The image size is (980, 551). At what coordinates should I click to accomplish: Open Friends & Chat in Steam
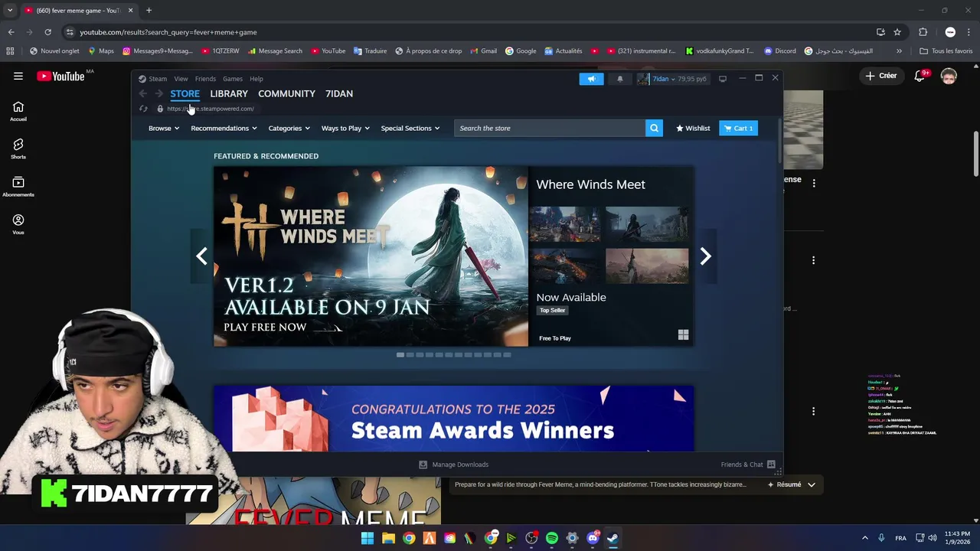[748, 465]
